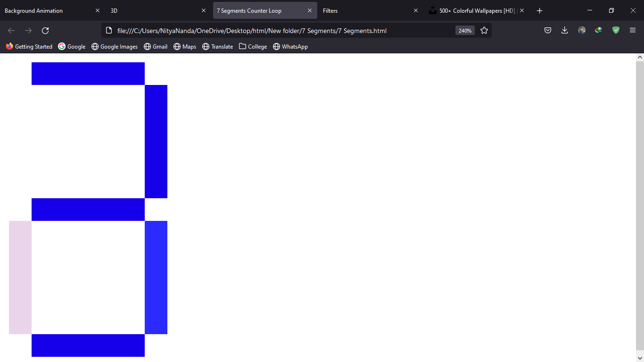Close the Background Animation tab
The height and width of the screenshot is (362, 644).
[x=98, y=10]
